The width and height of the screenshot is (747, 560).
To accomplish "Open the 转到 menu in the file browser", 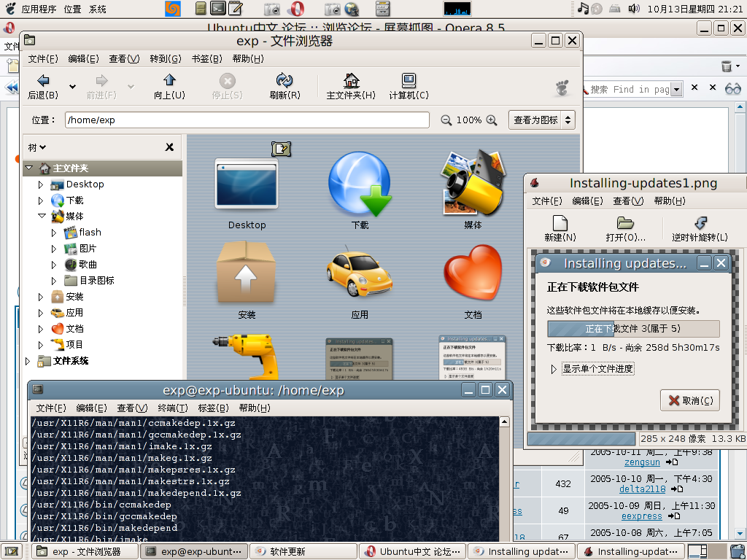I will (166, 58).
